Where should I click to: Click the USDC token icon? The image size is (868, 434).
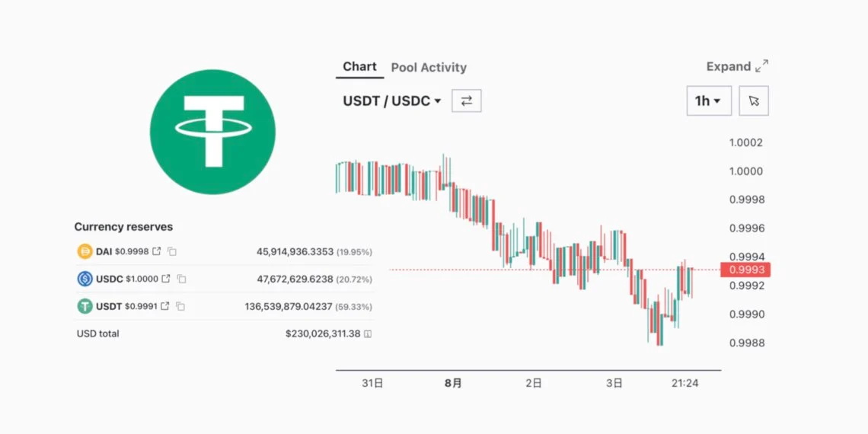pos(85,279)
